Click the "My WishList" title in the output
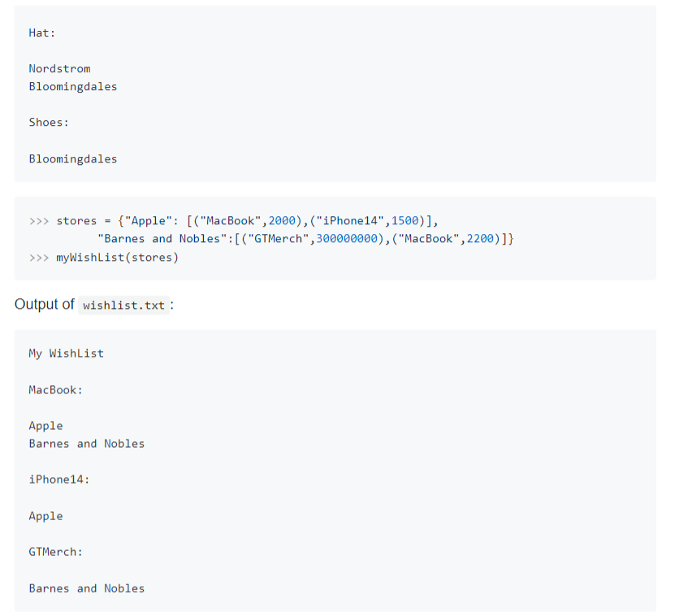The height and width of the screenshot is (616, 675). tap(66, 353)
